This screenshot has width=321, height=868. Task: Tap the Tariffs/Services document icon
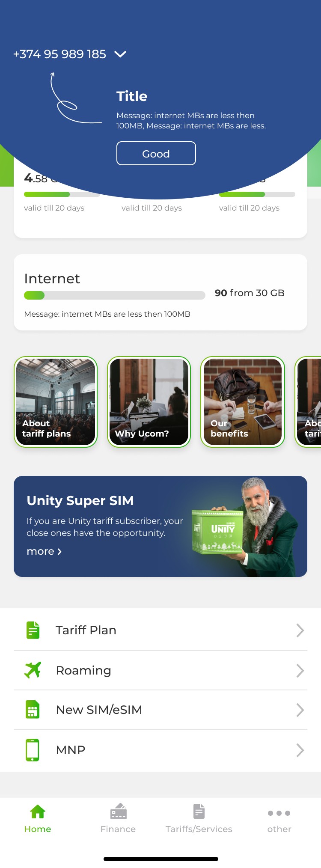pyautogui.click(x=199, y=811)
